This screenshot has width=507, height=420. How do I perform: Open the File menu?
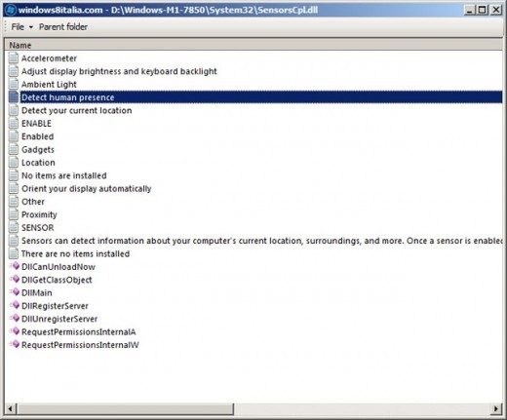pos(18,26)
